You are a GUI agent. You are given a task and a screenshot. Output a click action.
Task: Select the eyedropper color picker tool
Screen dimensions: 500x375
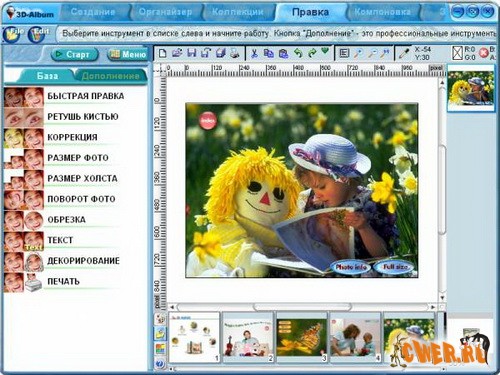tap(404, 53)
